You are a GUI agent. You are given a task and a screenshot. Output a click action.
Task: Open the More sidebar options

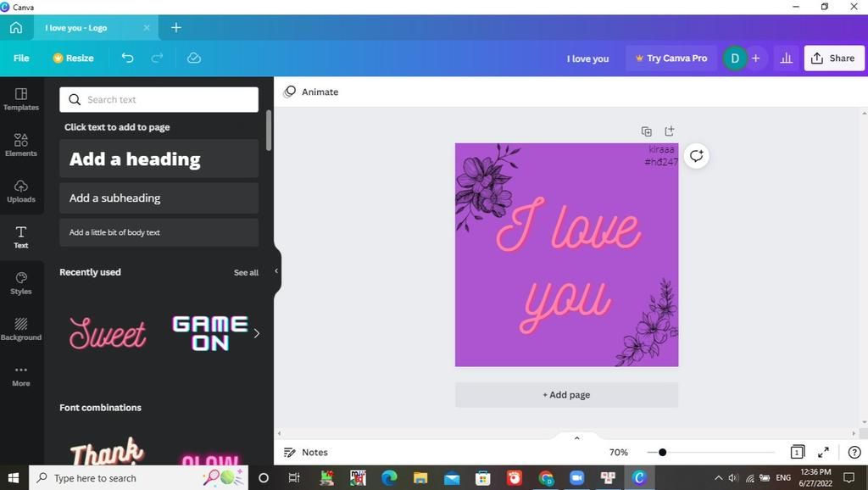[x=21, y=376]
